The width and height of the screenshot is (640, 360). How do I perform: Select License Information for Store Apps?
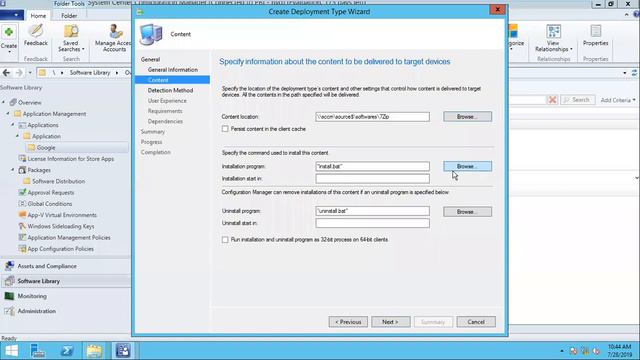71,159
